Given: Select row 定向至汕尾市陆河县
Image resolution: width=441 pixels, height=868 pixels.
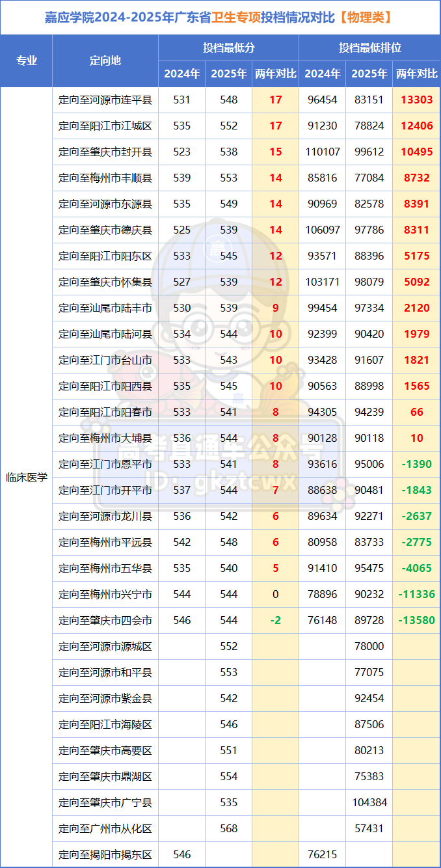Looking at the screenshot, I should click(247, 334).
